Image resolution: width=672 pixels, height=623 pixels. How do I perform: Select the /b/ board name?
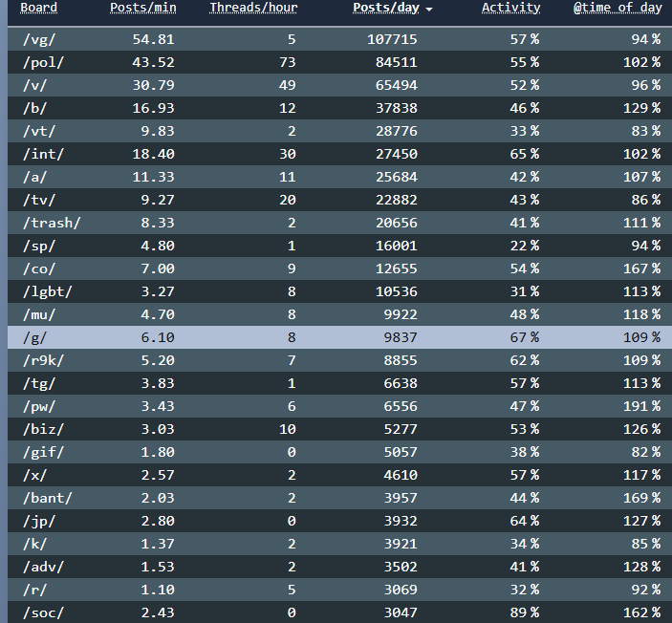coord(34,108)
